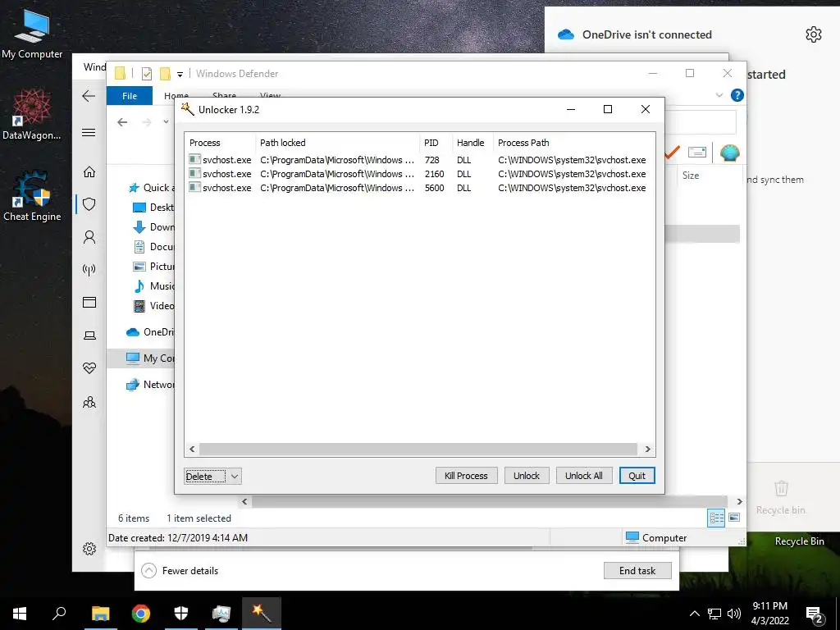
Task: Open Family options icon
Action: [89, 402]
